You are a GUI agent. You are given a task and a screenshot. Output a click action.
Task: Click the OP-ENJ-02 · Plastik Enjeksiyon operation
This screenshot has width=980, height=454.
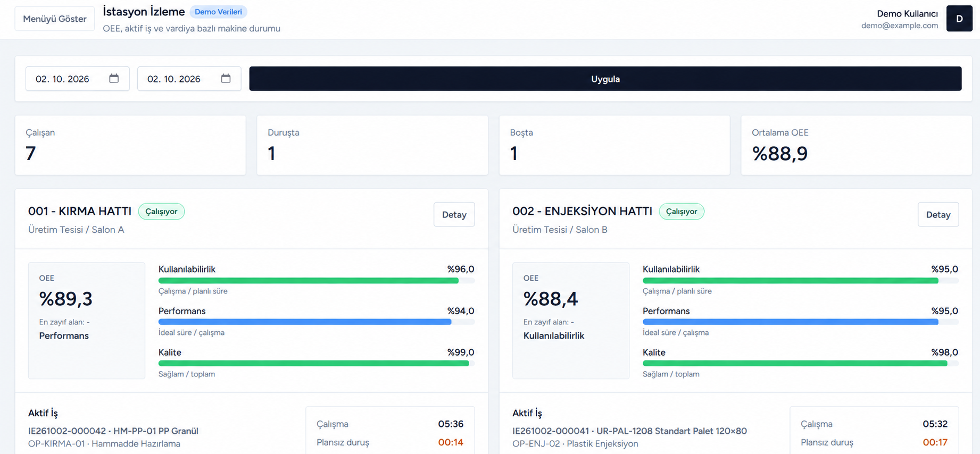pyautogui.click(x=575, y=444)
